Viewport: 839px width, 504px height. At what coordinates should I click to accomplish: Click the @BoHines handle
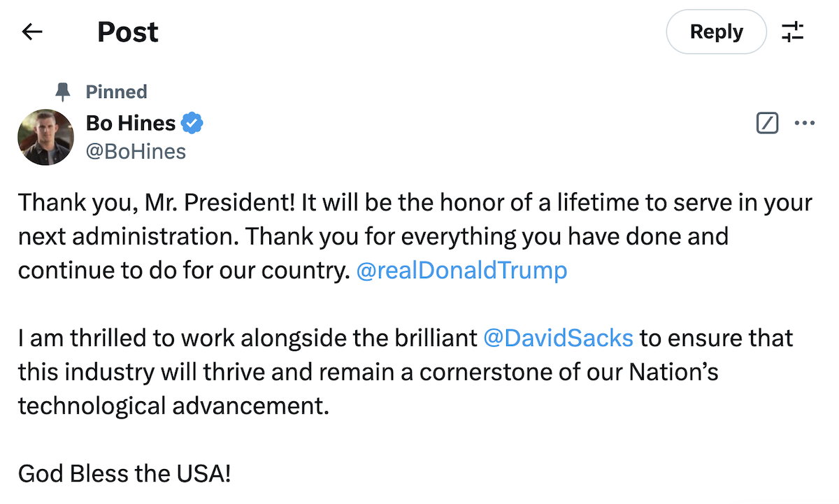coord(136,151)
